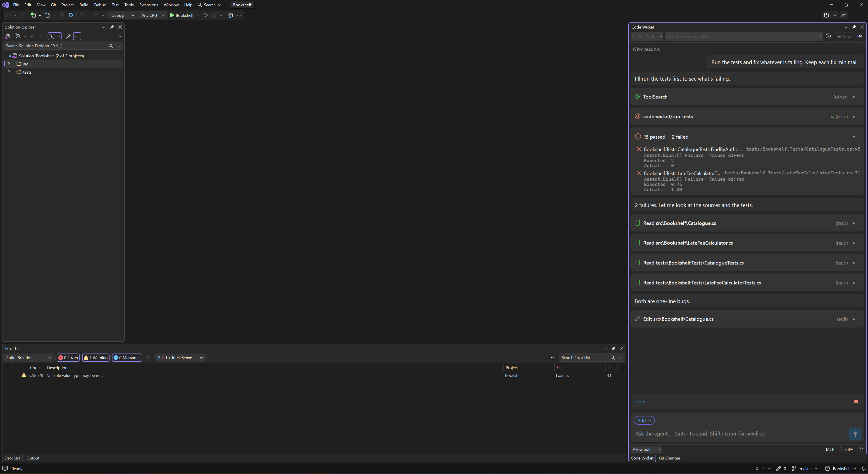Click the Code Wicket share/export icon

click(x=860, y=36)
